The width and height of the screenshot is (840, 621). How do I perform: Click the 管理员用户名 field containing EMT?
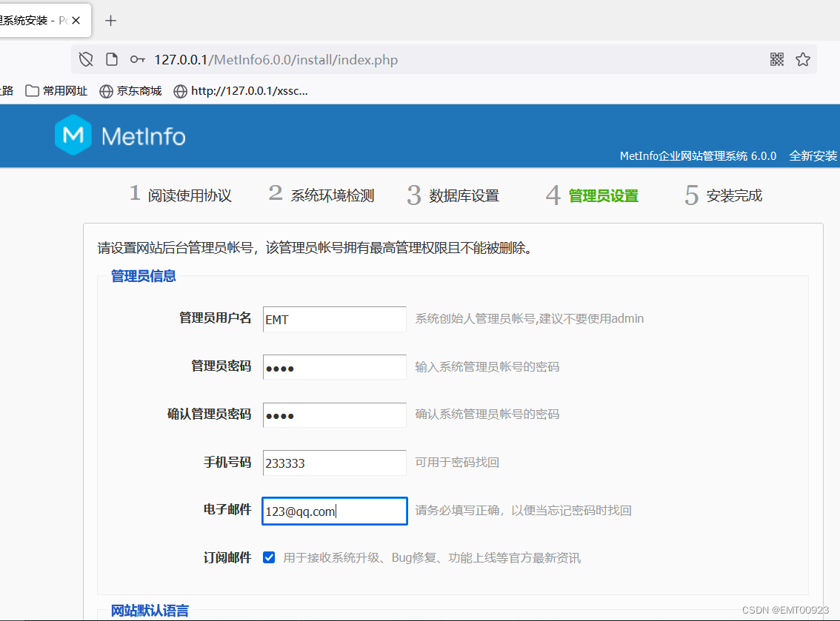click(x=334, y=319)
